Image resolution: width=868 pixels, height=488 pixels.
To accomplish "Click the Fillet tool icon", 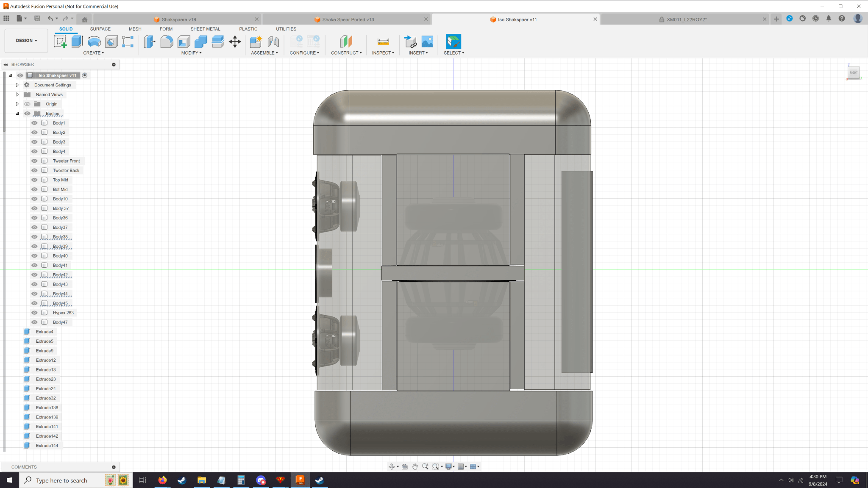I will pyautogui.click(x=167, y=42).
